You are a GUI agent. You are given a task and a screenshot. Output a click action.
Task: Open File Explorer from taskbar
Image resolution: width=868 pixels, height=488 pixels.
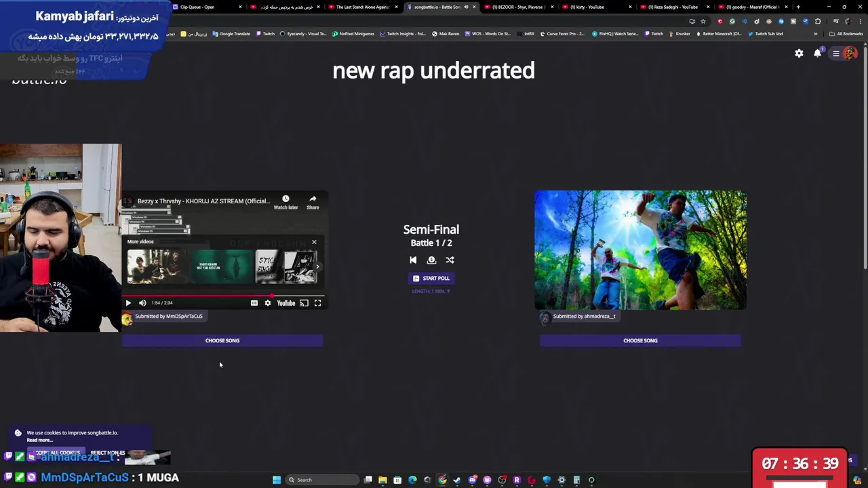(x=382, y=480)
